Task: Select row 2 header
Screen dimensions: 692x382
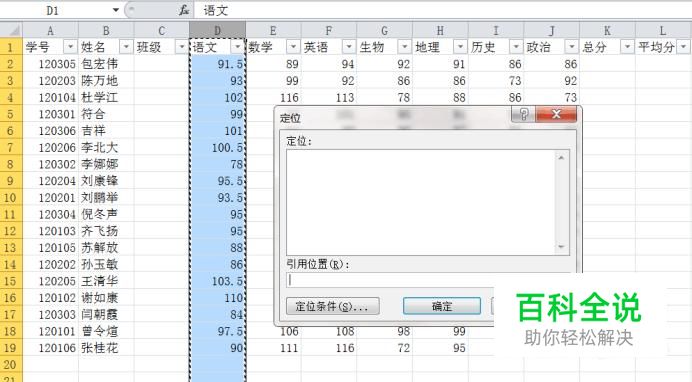Action: coord(11,64)
